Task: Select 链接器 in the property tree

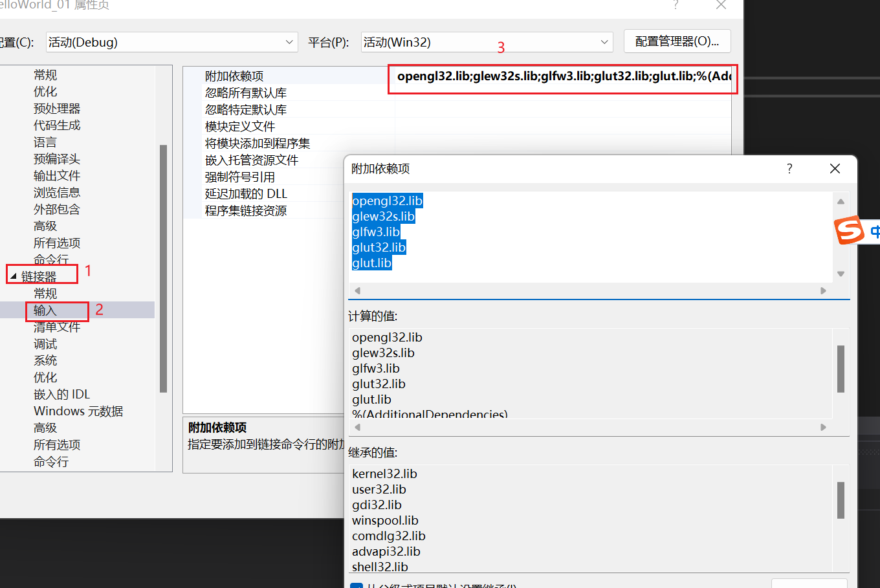Action: point(39,276)
